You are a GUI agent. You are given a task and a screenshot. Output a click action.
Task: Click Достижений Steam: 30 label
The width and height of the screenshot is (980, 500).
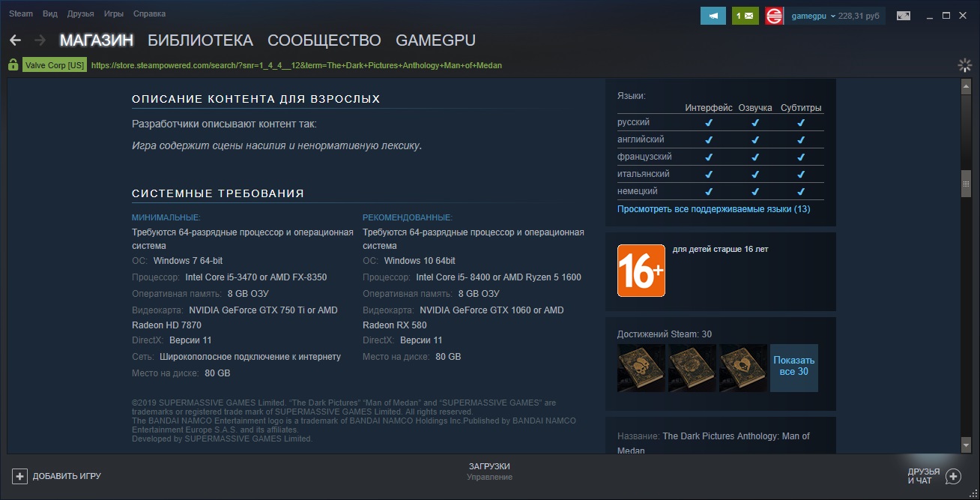click(665, 334)
